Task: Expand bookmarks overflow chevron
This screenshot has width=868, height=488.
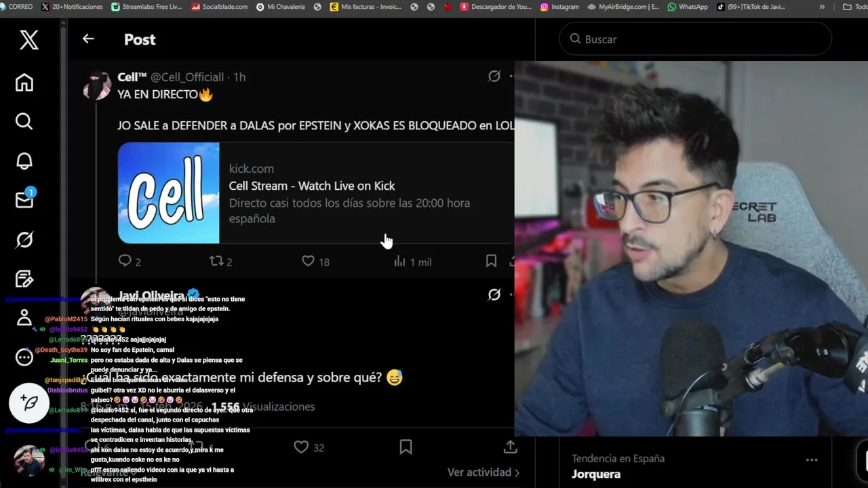Action: [822, 7]
